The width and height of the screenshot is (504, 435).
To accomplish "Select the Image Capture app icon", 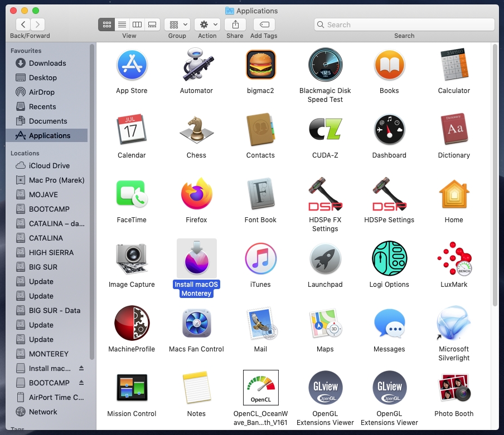I will click(132, 259).
